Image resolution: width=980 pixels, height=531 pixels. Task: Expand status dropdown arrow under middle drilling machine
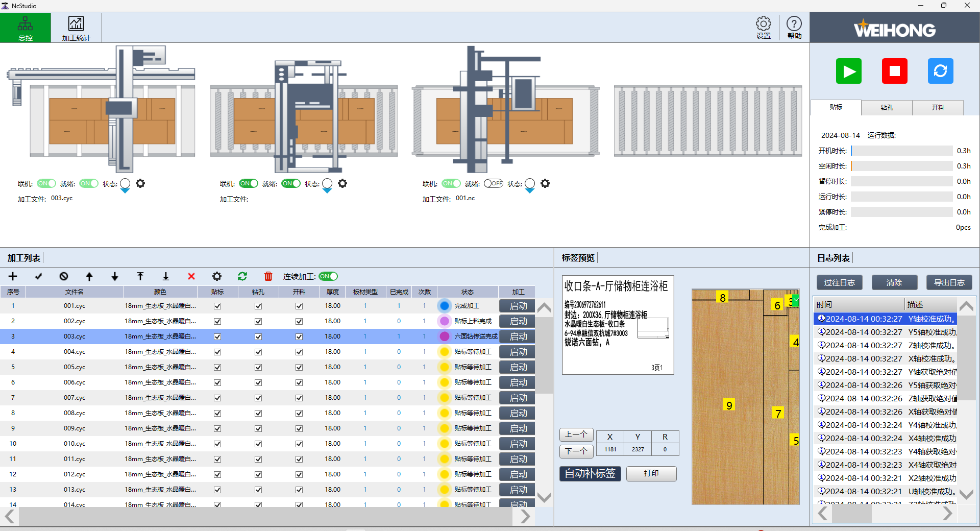(327, 191)
